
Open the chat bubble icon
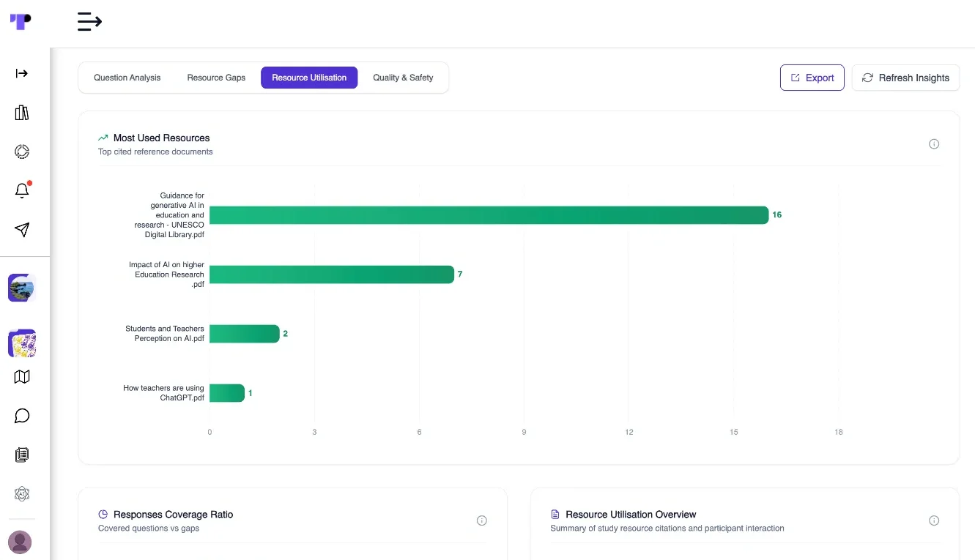click(22, 416)
